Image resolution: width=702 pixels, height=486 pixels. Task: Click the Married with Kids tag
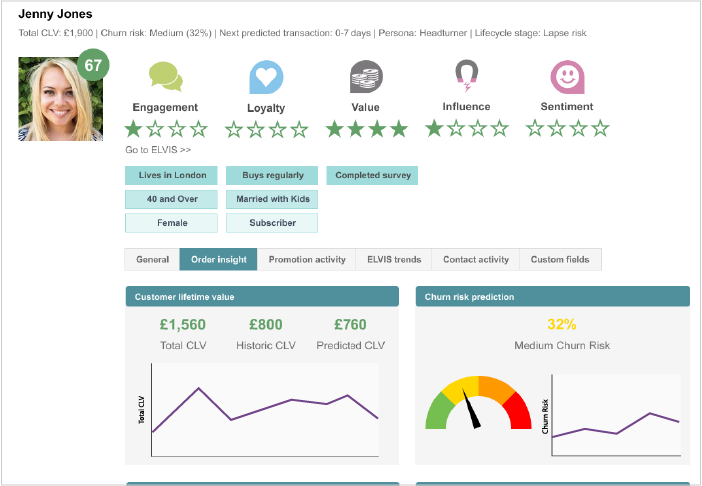point(272,199)
